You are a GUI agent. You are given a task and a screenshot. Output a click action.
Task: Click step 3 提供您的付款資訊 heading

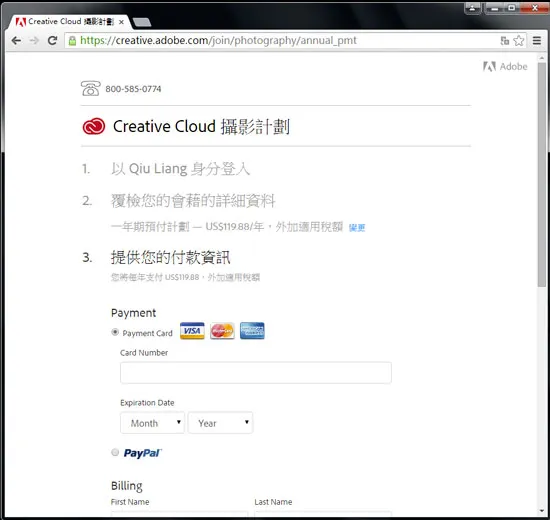pyautogui.click(x=171, y=258)
